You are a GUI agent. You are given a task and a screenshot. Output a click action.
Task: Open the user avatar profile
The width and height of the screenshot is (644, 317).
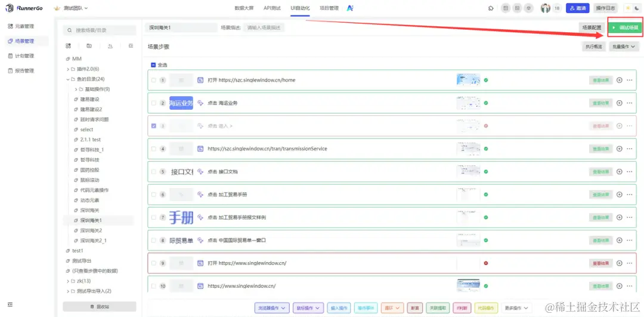pyautogui.click(x=546, y=8)
